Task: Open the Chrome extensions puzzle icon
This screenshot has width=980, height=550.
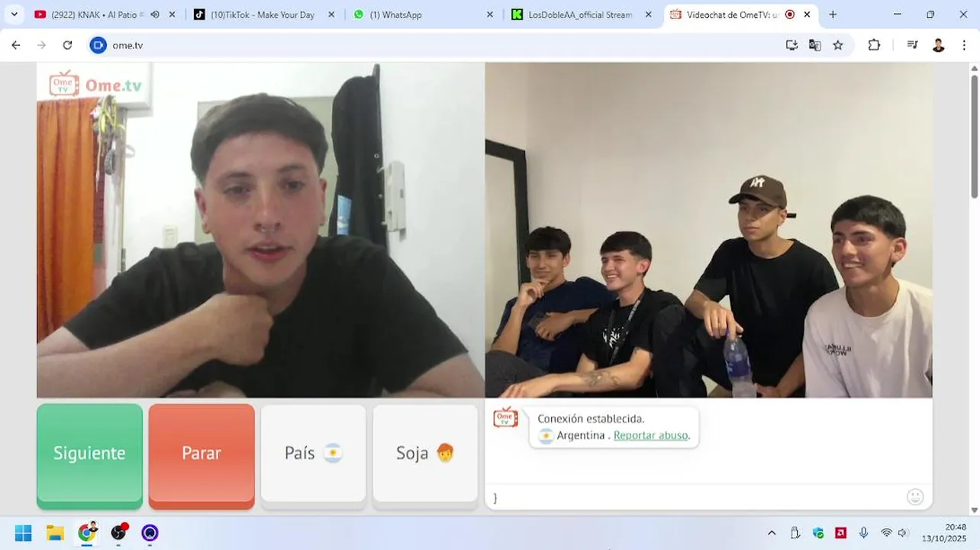Action: [874, 45]
